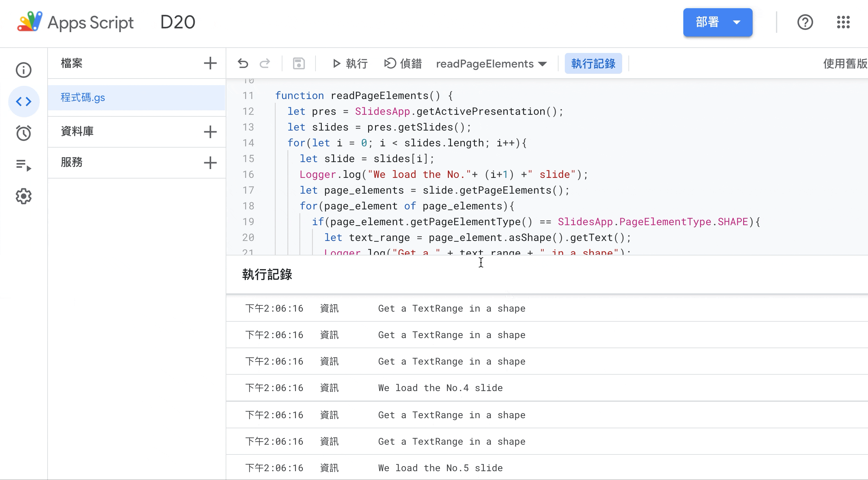
Task: Click line 19 if PageElementType.SHAPE condition
Action: coord(536,222)
